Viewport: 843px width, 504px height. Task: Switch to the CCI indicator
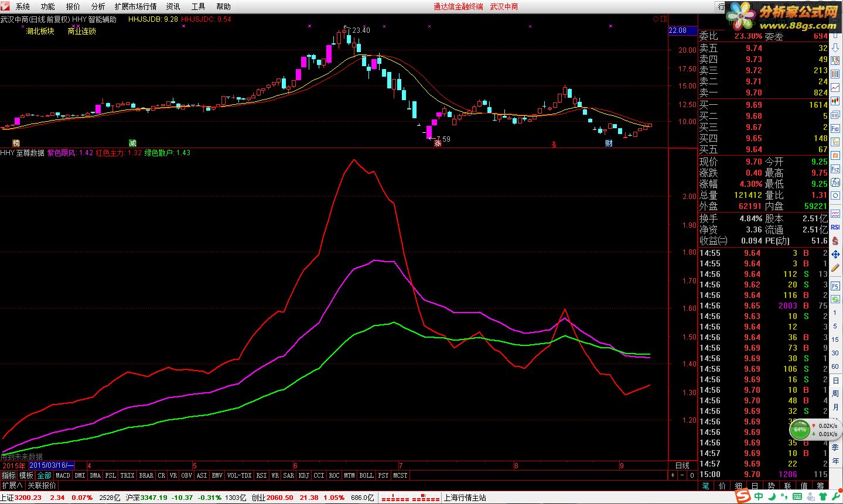[x=319, y=475]
